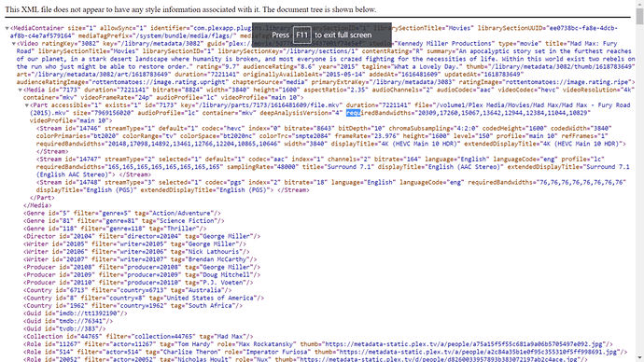Screen dimensions: 644x362
Task: Click the scrollbar down arrow
Action: click(639, 358)
